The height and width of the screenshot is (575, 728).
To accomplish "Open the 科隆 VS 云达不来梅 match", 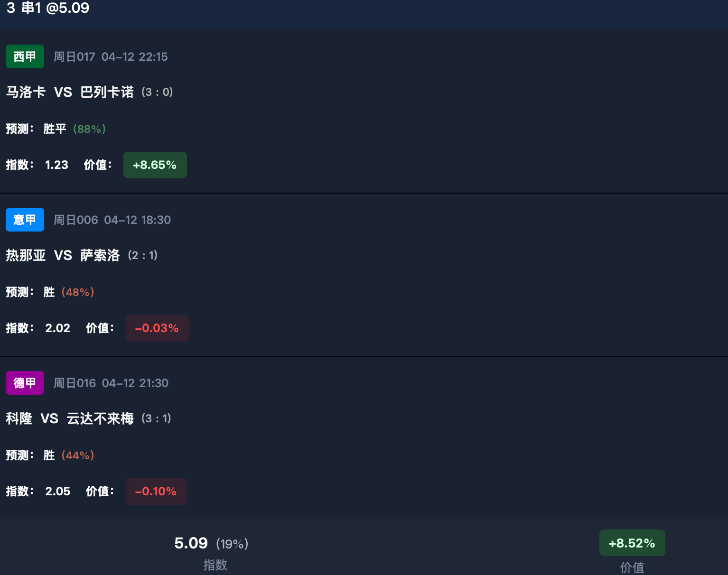I will pyautogui.click(x=70, y=418).
